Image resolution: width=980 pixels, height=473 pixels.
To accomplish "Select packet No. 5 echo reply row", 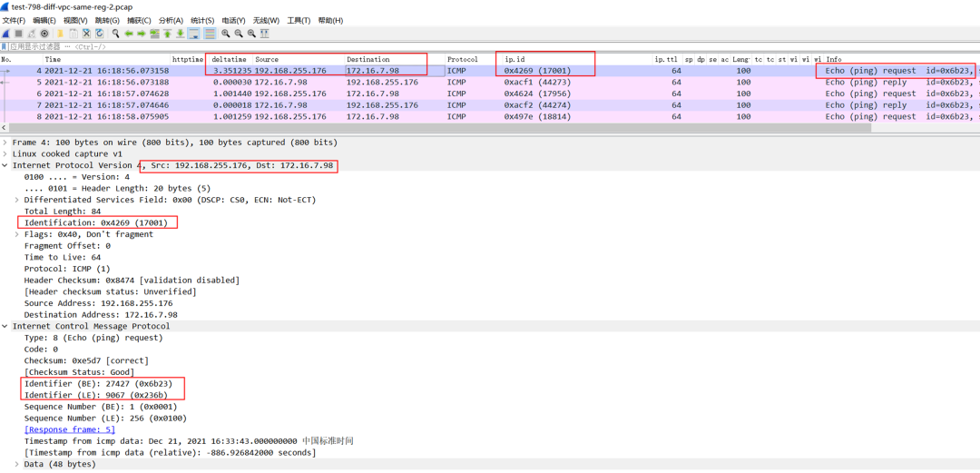I will 490,82.
